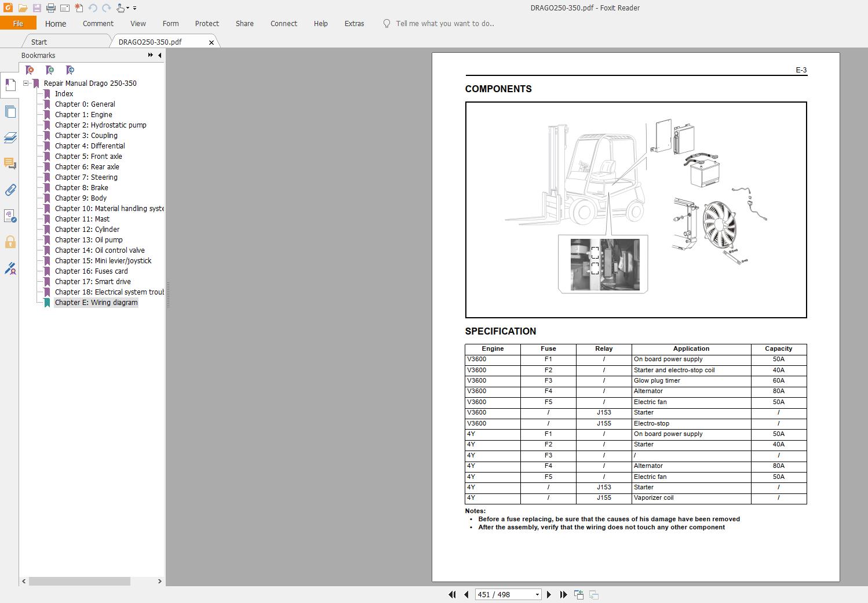This screenshot has width=868, height=603.
Task: Click the Next View icon
Action: pos(593,594)
